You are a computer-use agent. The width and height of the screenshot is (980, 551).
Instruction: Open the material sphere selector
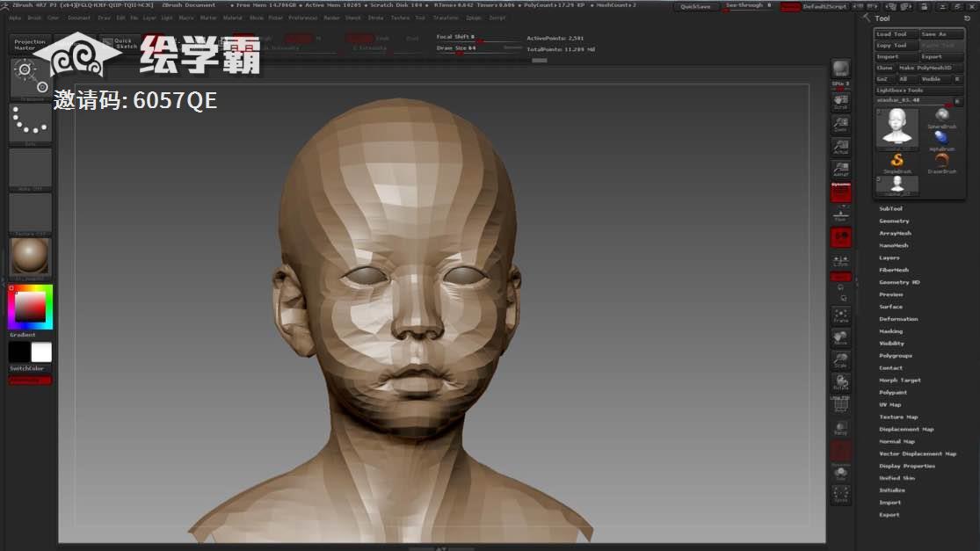pos(30,256)
